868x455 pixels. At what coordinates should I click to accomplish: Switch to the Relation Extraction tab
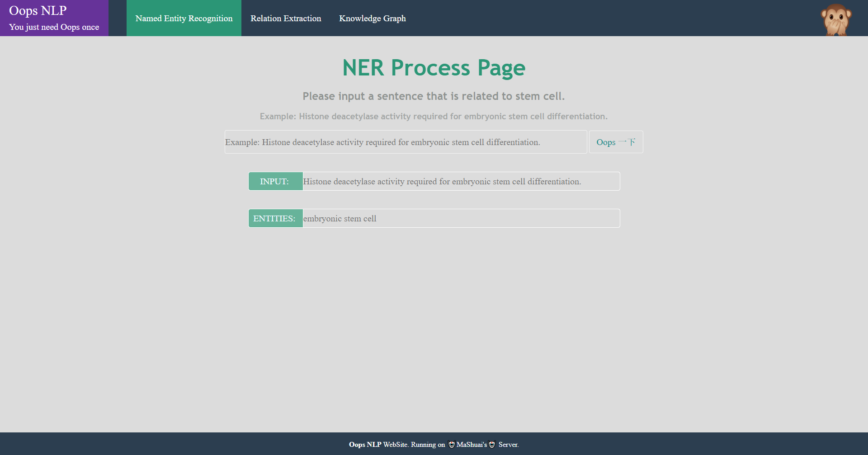tap(286, 18)
